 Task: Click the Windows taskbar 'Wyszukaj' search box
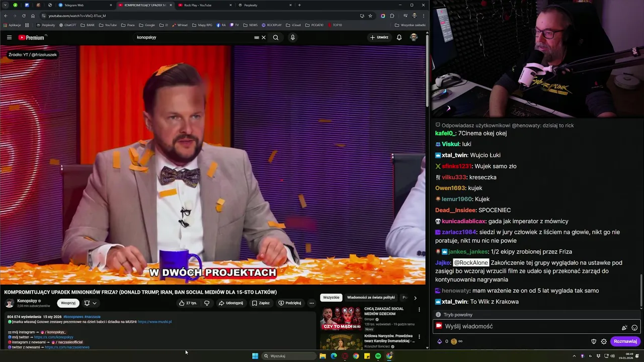289,356
